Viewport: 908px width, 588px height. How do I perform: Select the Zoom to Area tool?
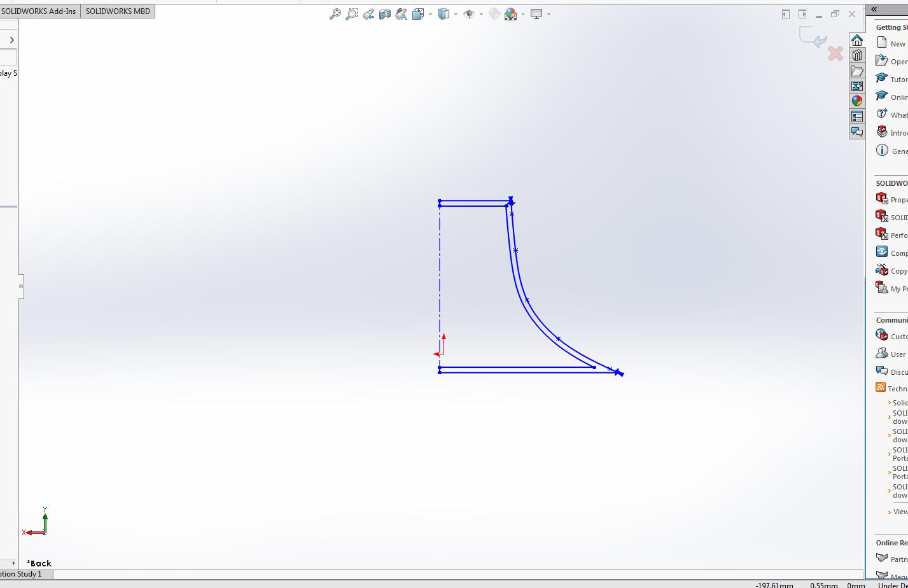point(351,14)
